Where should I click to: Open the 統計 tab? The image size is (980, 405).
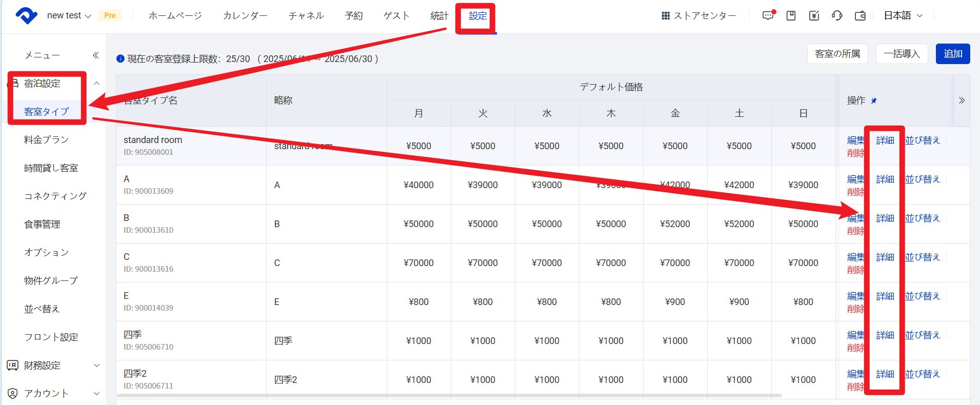[x=439, y=15]
